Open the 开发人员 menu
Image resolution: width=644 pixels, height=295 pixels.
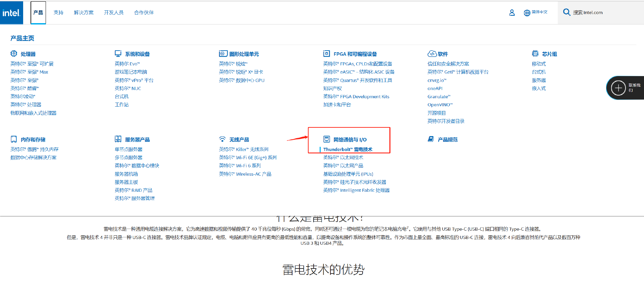tap(114, 13)
